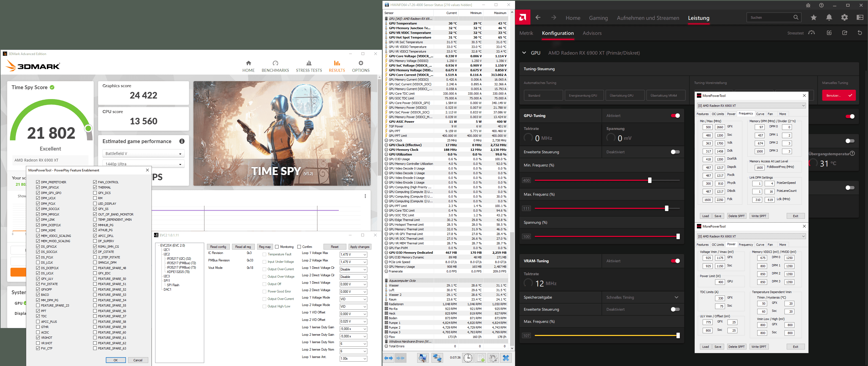Check GFX_DCS feature checkbox

coord(95,193)
